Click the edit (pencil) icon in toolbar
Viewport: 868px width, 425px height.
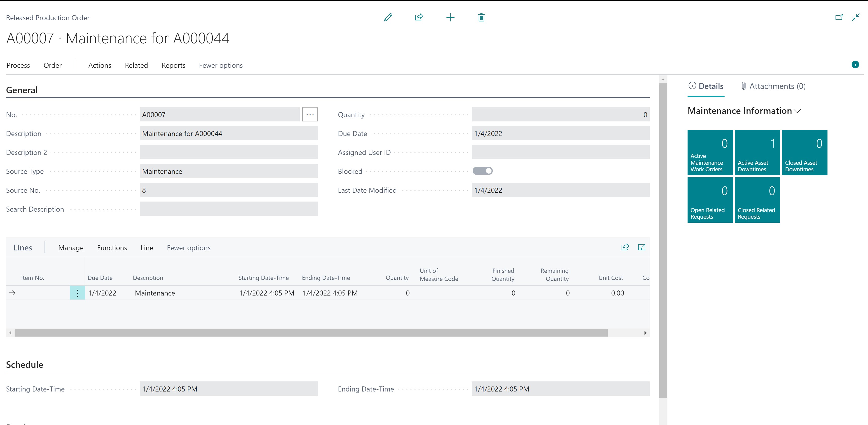(x=388, y=17)
